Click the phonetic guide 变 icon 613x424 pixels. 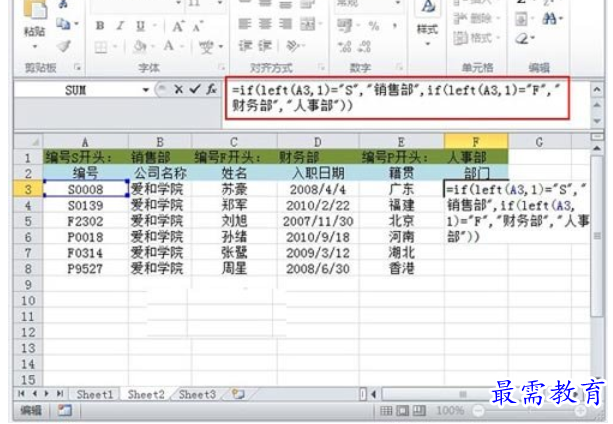pos(206,47)
